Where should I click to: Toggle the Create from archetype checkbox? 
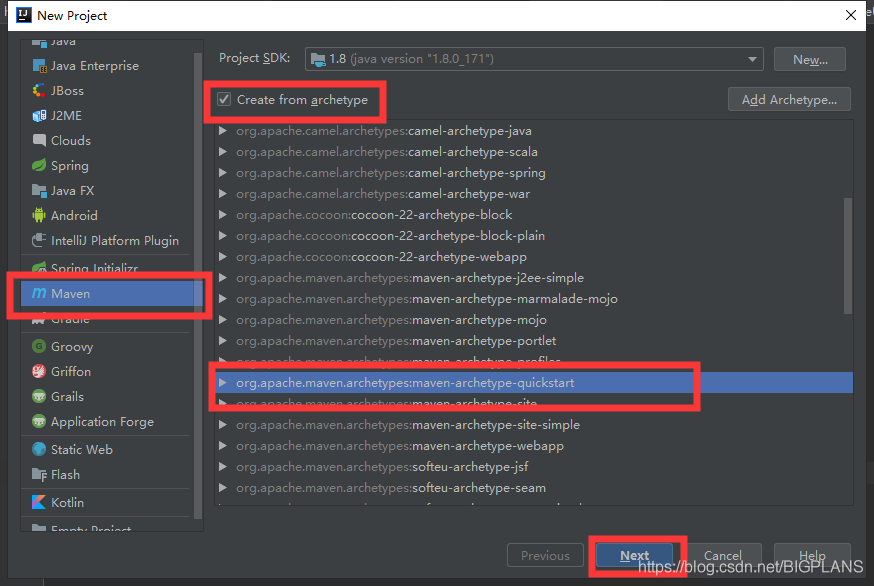224,99
